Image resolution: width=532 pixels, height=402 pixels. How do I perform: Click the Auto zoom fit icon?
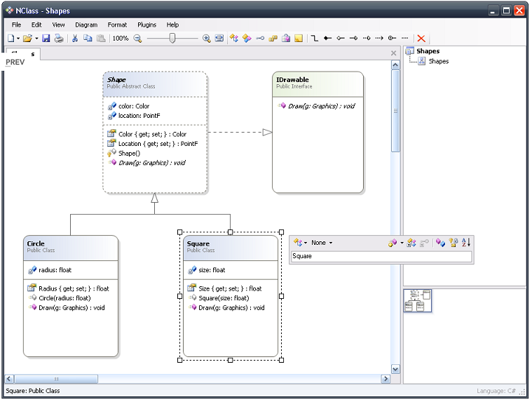[x=219, y=39]
